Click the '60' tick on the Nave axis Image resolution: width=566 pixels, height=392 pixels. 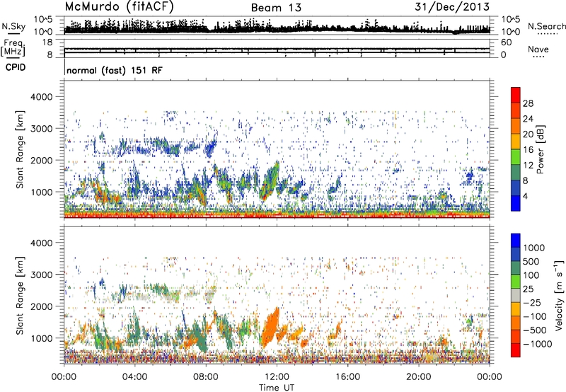point(506,42)
